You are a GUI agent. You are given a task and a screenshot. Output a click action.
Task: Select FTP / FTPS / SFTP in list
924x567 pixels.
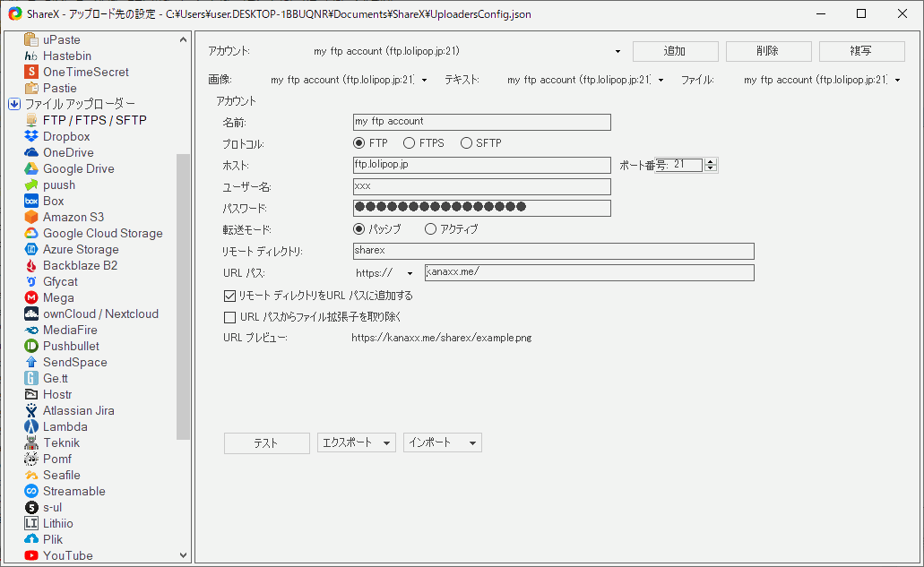click(x=94, y=120)
